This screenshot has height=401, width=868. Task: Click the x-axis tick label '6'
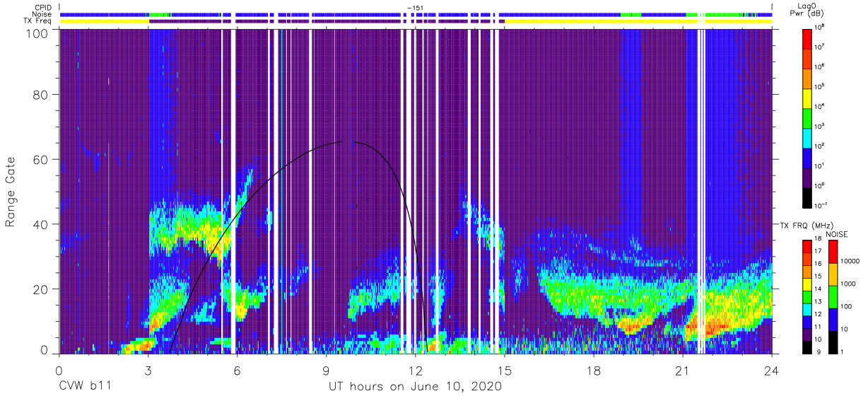click(x=237, y=371)
